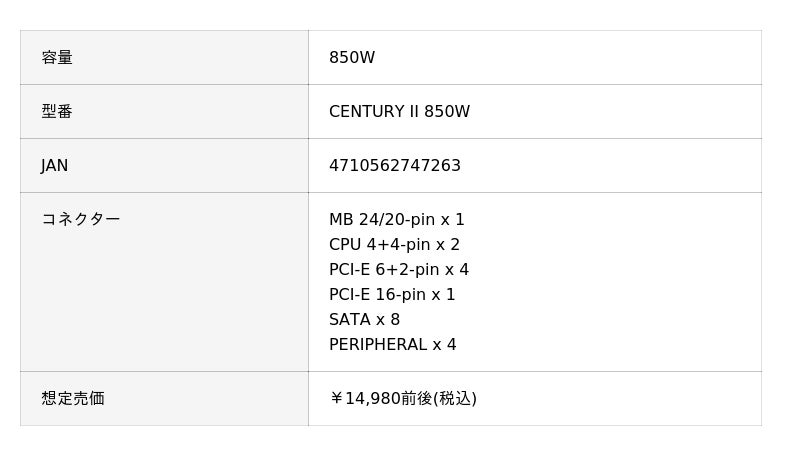Select the PCI-E 6+2-pin x 4 line
800x456 pixels.
[399, 270]
